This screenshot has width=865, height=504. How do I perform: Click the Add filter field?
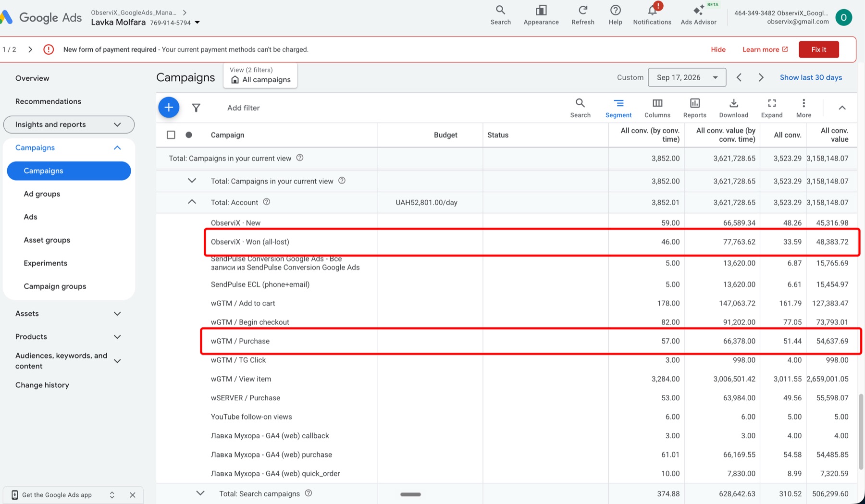(243, 108)
